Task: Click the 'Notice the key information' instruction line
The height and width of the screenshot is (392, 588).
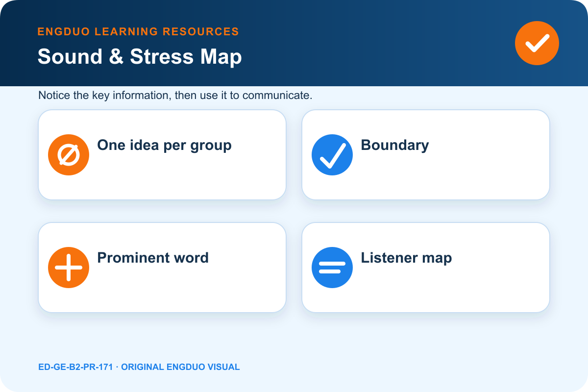Action: pos(175,96)
